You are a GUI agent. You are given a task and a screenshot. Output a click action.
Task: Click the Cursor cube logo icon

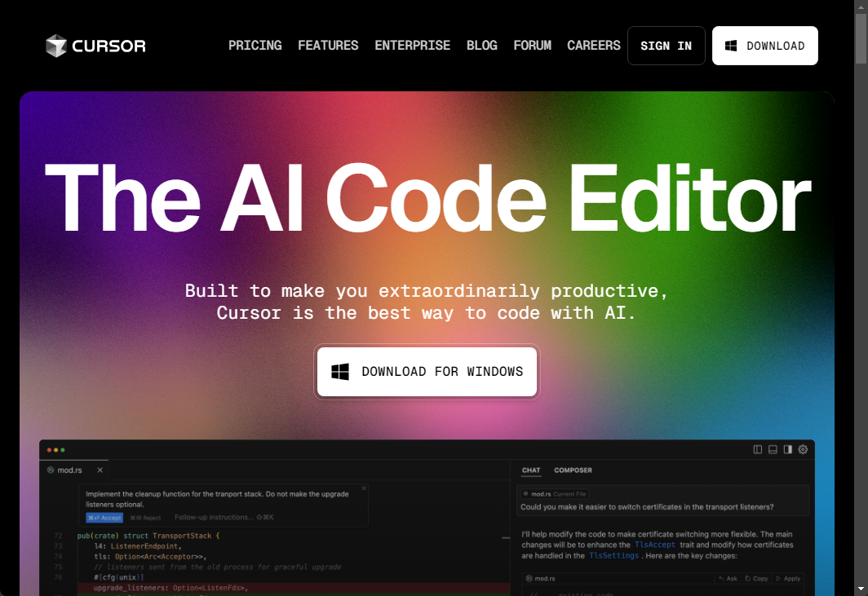coord(56,46)
